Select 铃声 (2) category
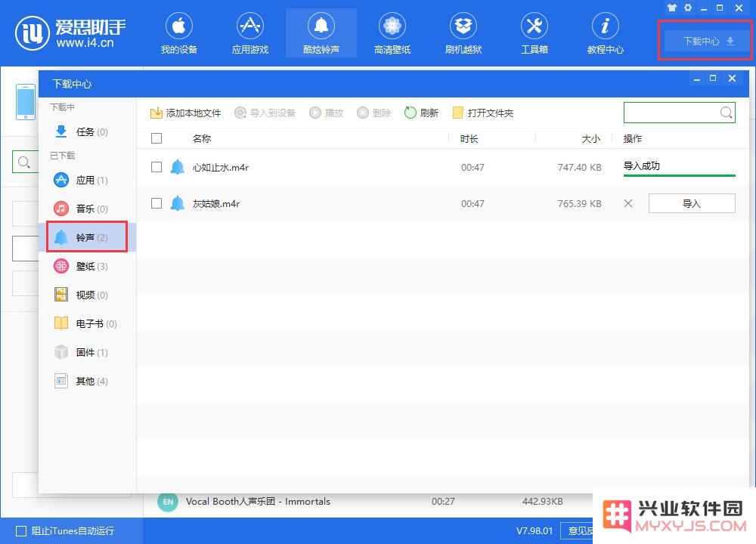Screen dimensions: 756x544 tap(87, 236)
